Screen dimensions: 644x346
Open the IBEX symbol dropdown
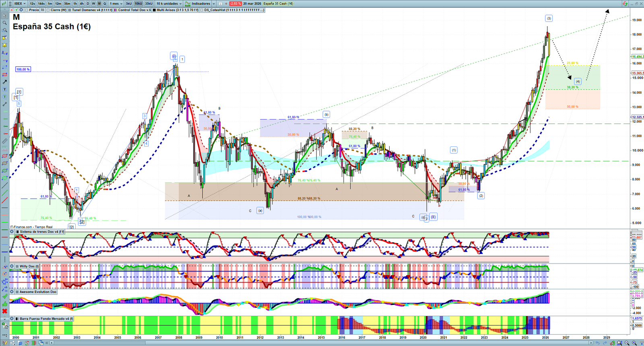(20, 4)
